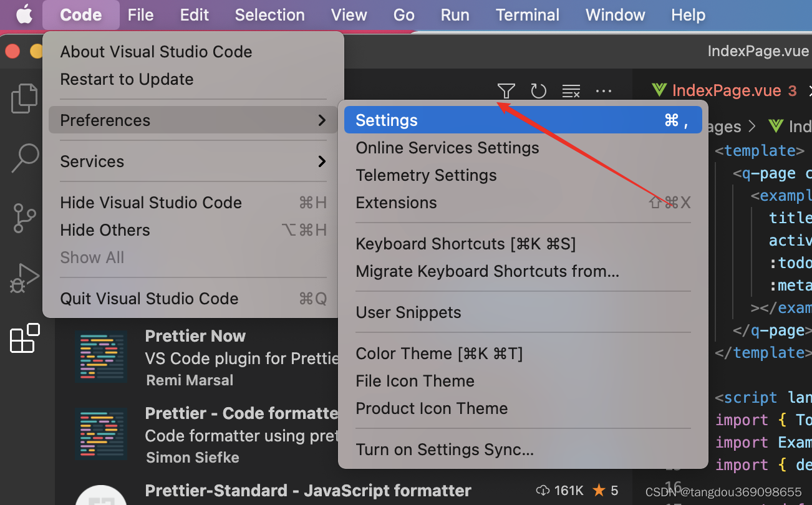Image resolution: width=812 pixels, height=505 pixels.
Task: Click the Apple menu icon
Action: pos(23,14)
